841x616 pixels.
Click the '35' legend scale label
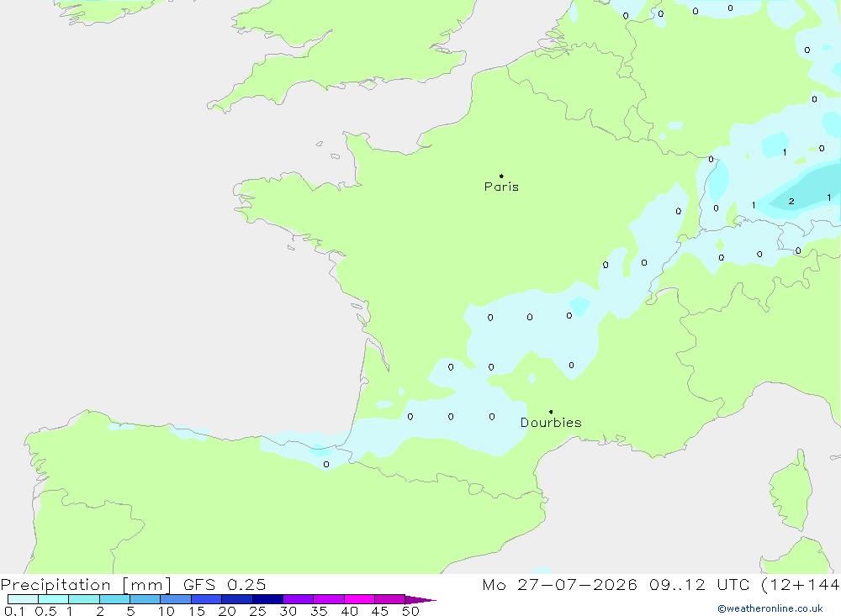(x=319, y=611)
